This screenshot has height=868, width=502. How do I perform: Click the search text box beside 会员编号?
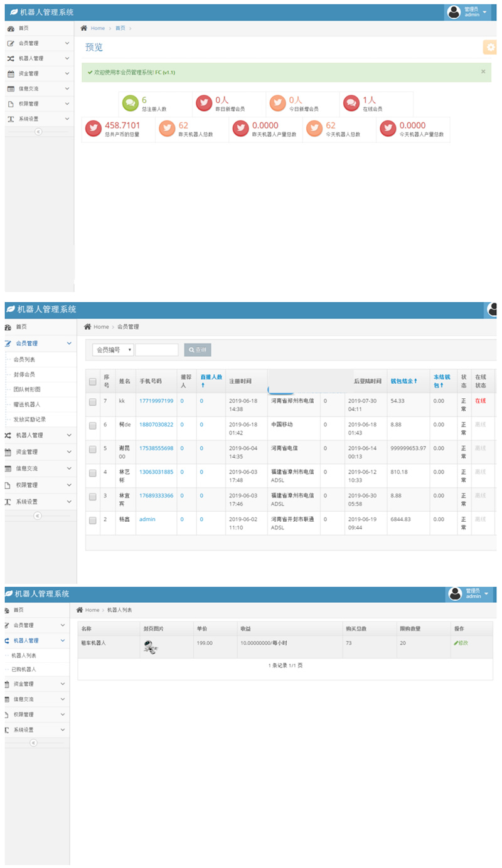tap(157, 350)
